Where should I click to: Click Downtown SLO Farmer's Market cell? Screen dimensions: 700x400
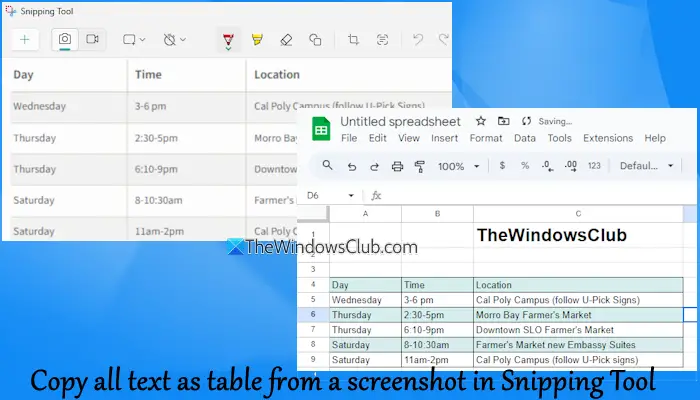(x=578, y=330)
